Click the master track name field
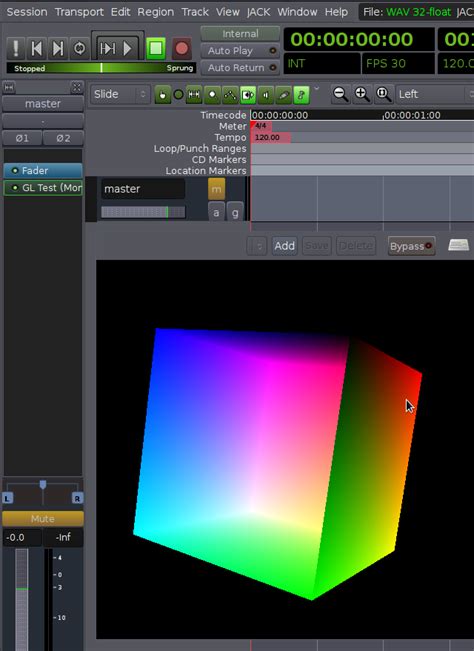The image size is (474, 651). click(143, 189)
